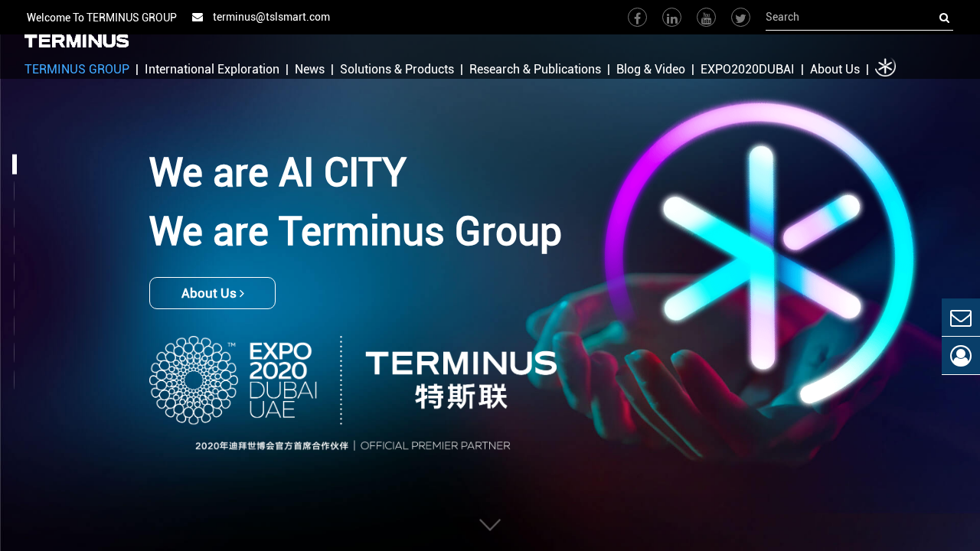
Task: Open the EXPO2020DUBAI navigation entry
Action: (747, 68)
